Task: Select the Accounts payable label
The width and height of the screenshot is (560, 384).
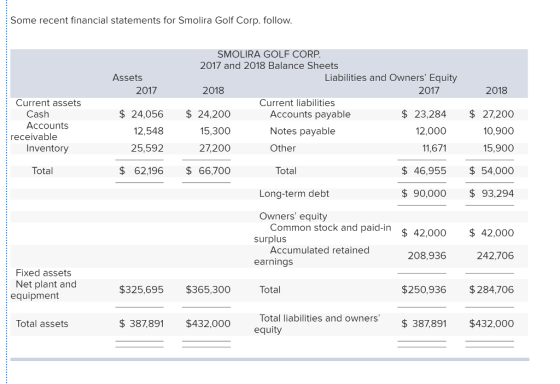Action: [310, 114]
